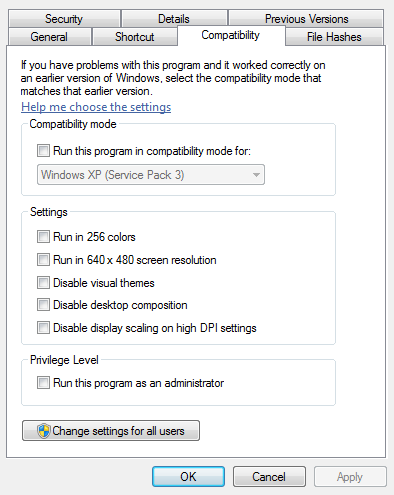394x495 pixels.
Task: Select the General tab
Action: tap(50, 37)
